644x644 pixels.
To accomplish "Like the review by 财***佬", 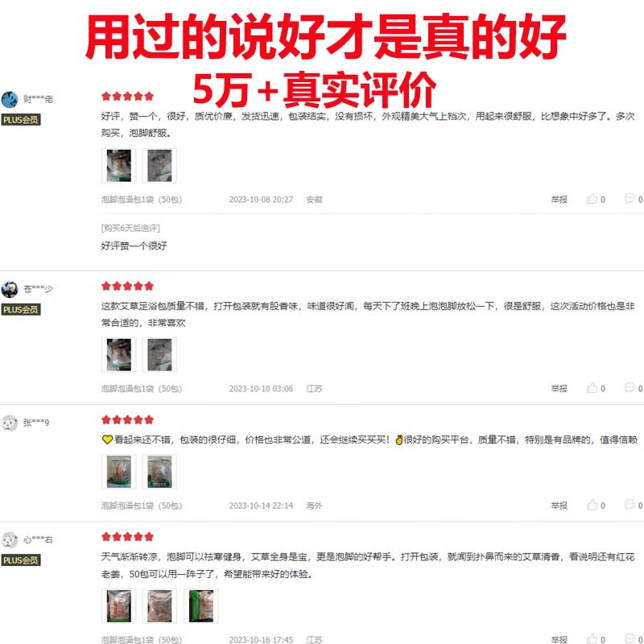I will pyautogui.click(x=596, y=199).
